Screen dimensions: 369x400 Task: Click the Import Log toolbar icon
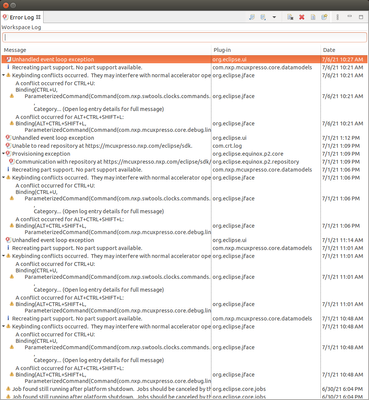263,17
